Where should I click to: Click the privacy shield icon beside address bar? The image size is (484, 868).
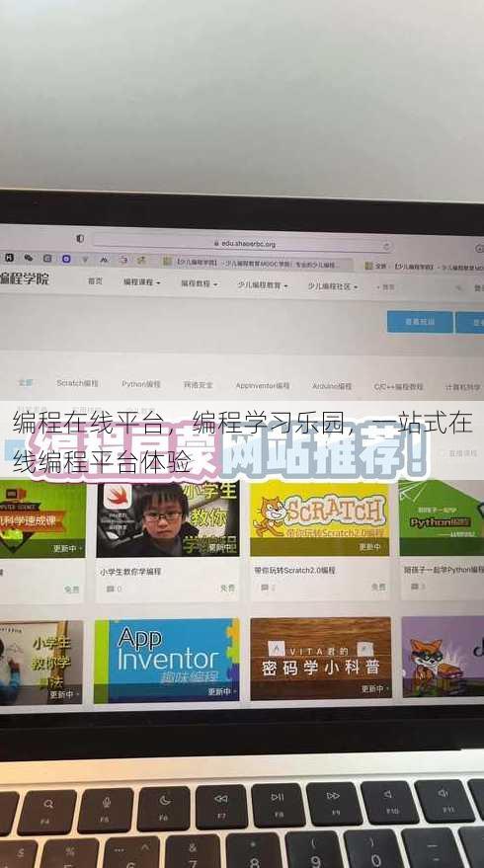[x=80, y=239]
